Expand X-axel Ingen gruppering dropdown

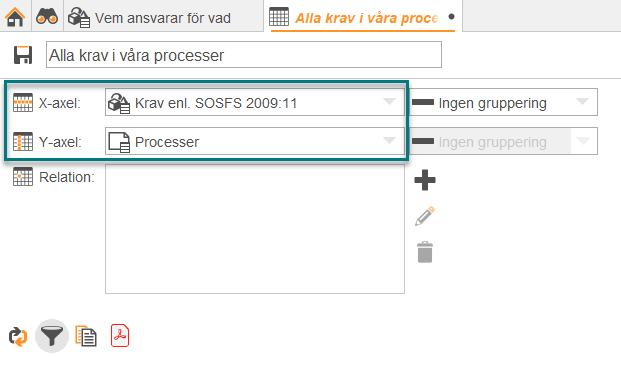pyautogui.click(x=503, y=103)
